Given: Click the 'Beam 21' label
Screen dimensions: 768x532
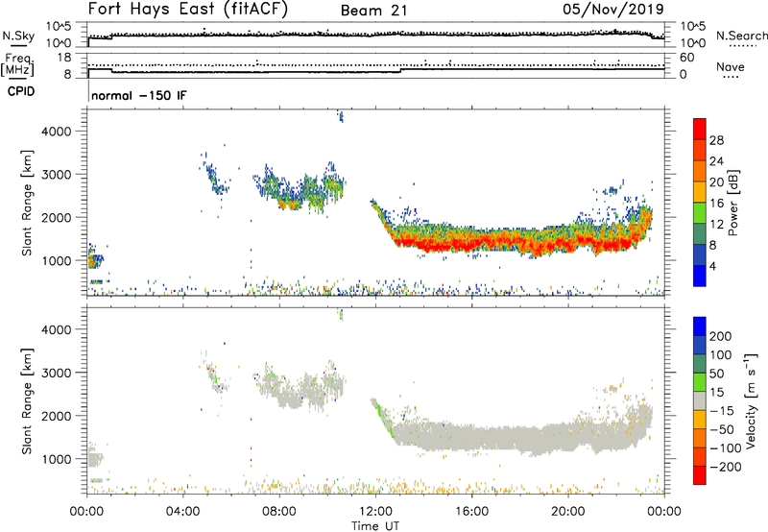Looking at the screenshot, I should [373, 11].
